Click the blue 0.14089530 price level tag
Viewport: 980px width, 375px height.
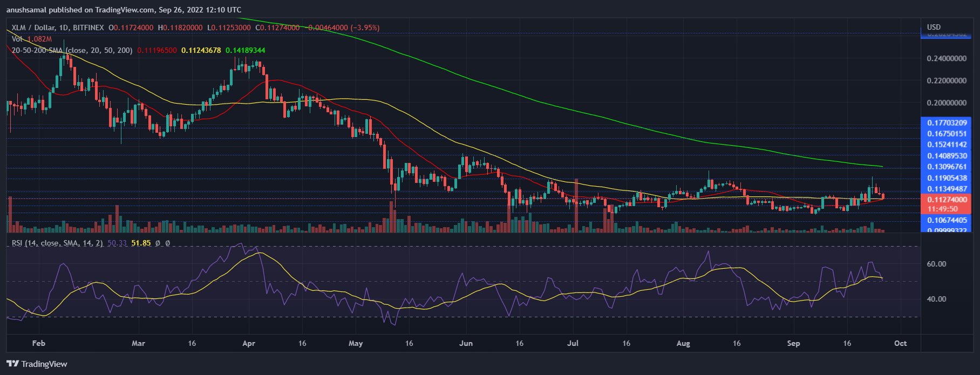click(x=947, y=156)
